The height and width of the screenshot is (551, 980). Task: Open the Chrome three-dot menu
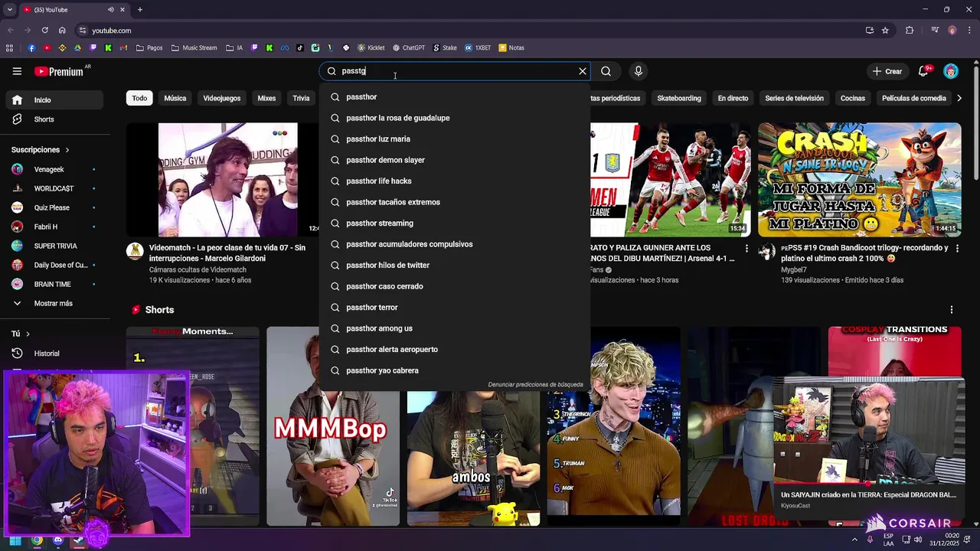(x=969, y=31)
